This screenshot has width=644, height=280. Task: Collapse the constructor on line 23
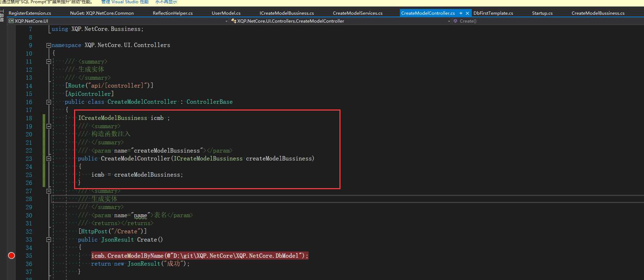coord(49,159)
